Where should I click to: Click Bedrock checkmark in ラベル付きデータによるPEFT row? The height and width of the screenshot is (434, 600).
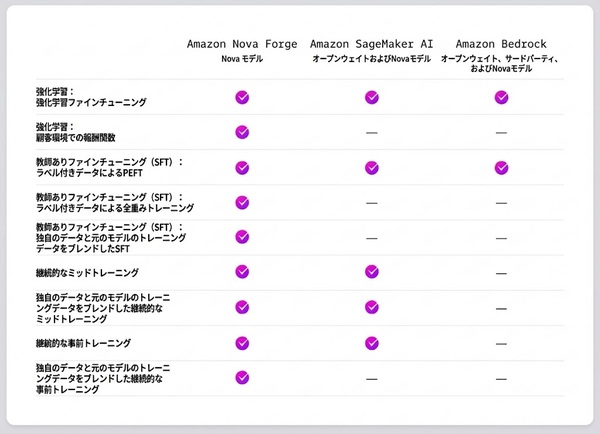(501, 167)
